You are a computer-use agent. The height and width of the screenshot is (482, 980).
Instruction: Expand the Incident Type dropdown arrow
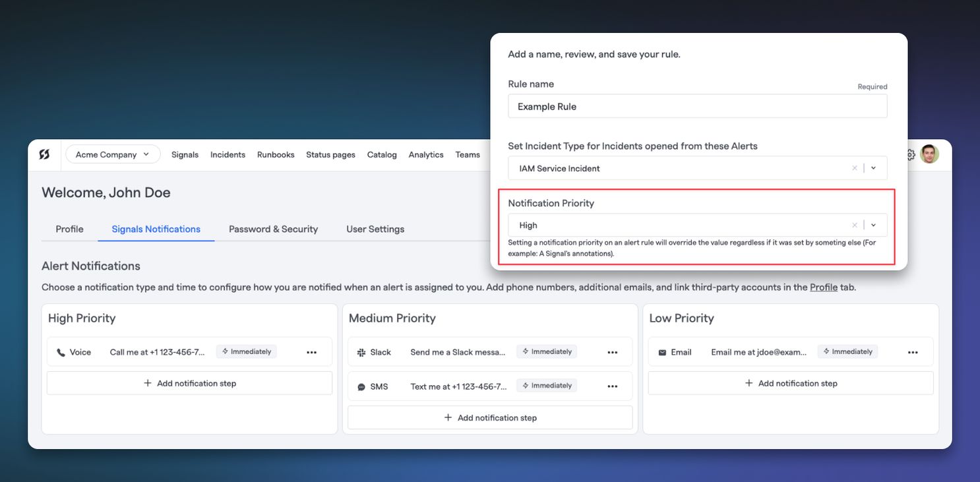pyautogui.click(x=874, y=168)
